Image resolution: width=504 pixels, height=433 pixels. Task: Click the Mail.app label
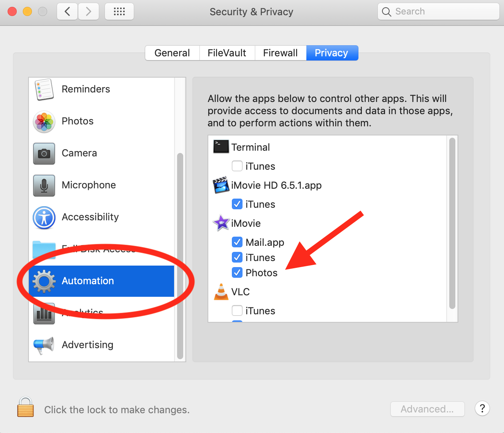(265, 242)
